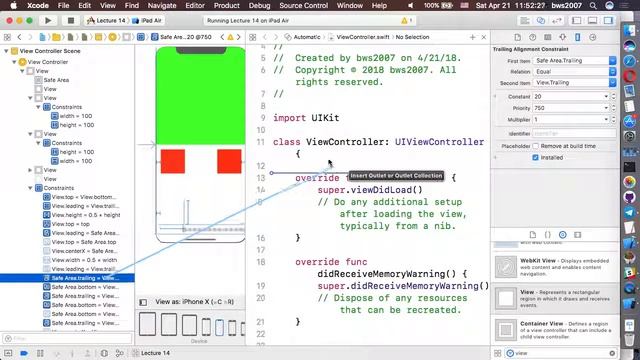Screen dimensions: 640x360
Task: Open the Navigate menu
Action: coord(162,5)
